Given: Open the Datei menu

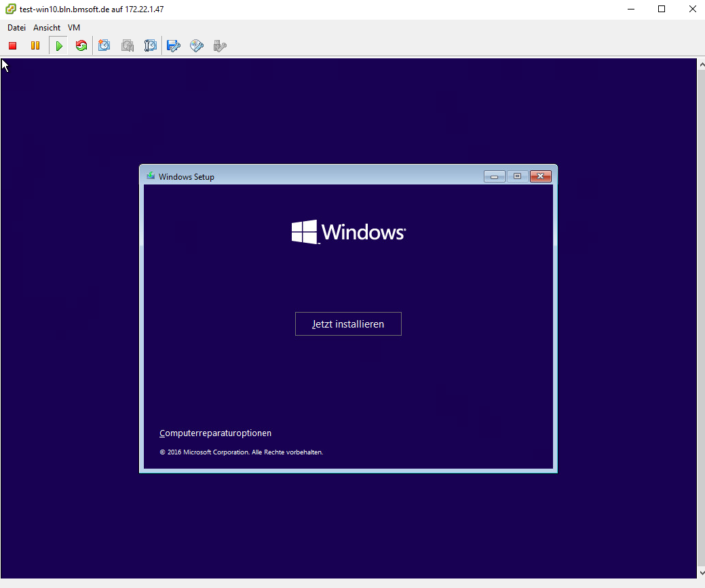Looking at the screenshot, I should pos(17,28).
